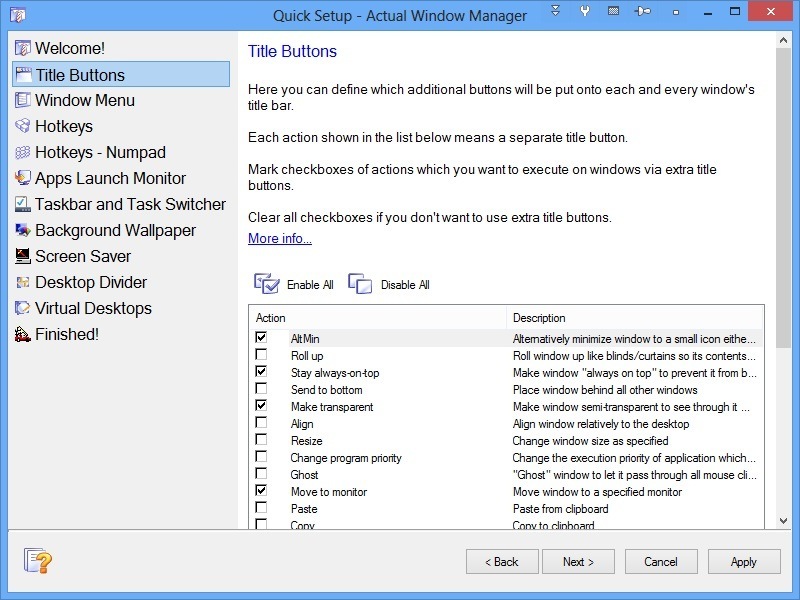The width and height of the screenshot is (800, 600).
Task: Select the Window Menu sidebar entry
Action: (x=86, y=100)
